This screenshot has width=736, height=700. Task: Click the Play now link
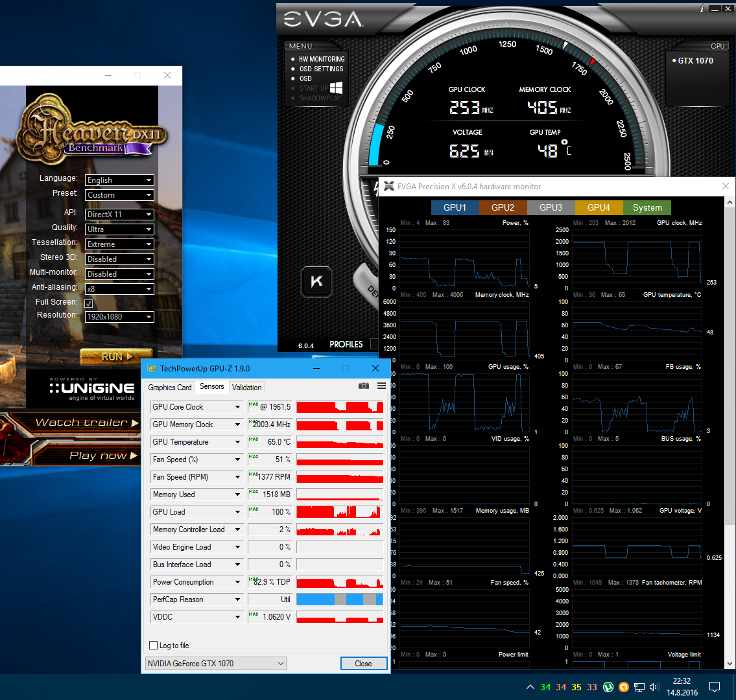click(x=103, y=456)
